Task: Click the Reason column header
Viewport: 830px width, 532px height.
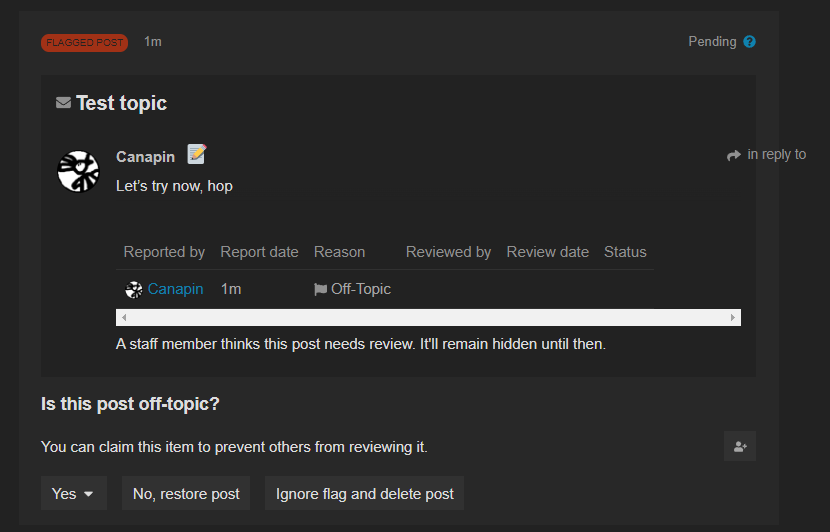Action: pyautogui.click(x=339, y=252)
